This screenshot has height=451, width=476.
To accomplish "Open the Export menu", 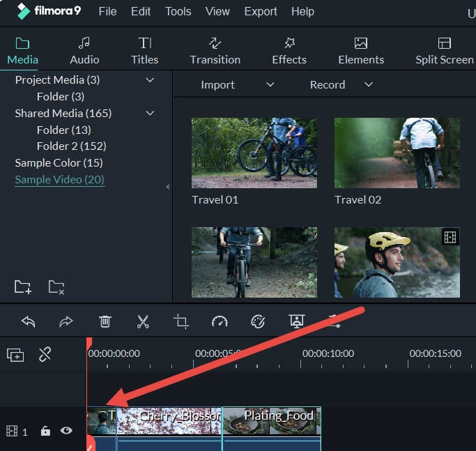I will 260,12.
